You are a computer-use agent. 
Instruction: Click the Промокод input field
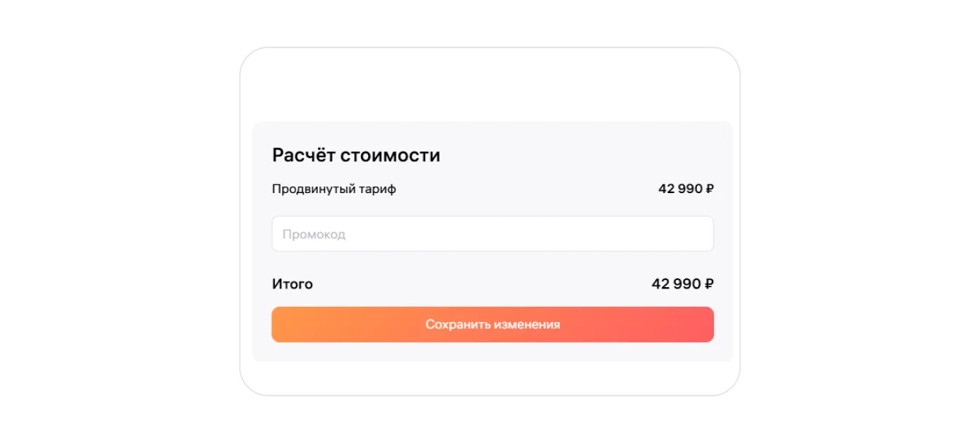pos(492,234)
